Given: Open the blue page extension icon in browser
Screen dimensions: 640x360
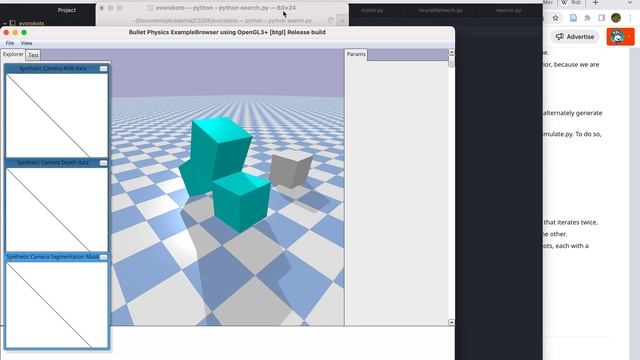Looking at the screenshot, I should (573, 18).
